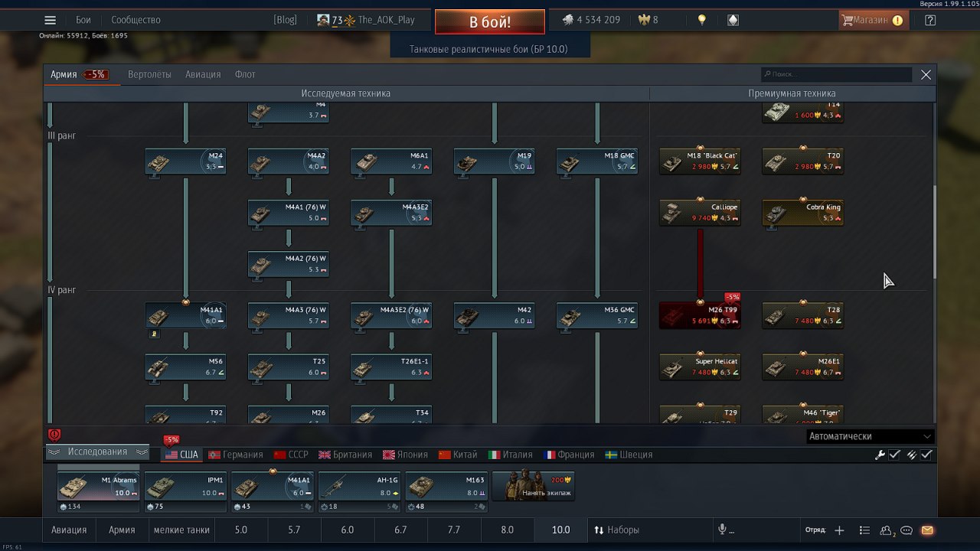Select Швеция nation tab
The height and width of the screenshot is (551, 980).
pos(629,455)
